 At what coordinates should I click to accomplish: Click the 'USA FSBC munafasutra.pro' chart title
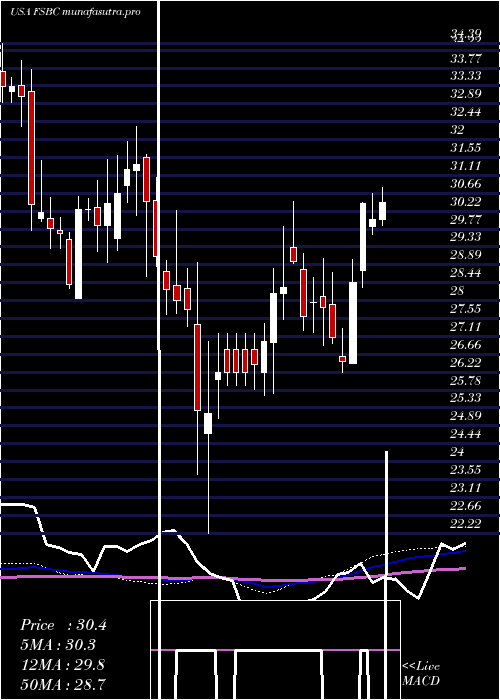[75, 12]
